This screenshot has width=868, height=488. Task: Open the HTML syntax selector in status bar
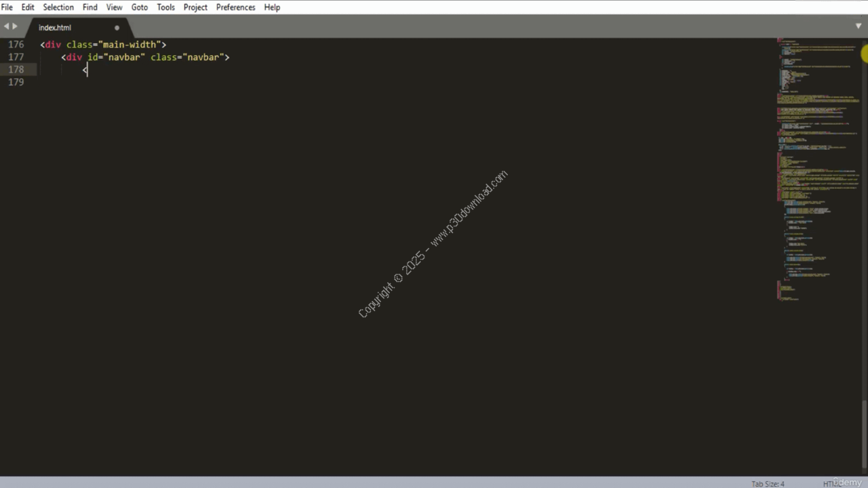click(x=831, y=483)
